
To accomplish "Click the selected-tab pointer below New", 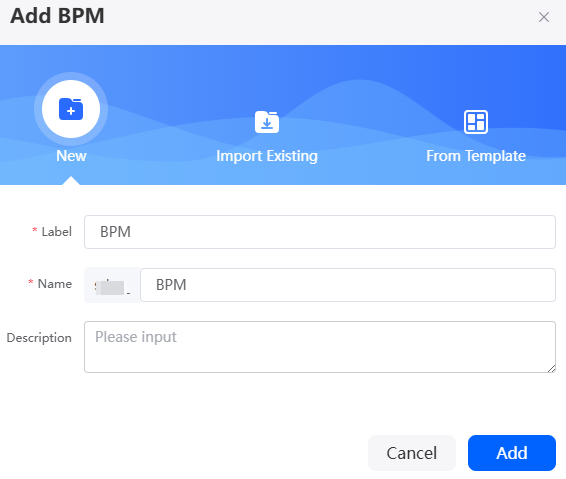I will point(71,180).
